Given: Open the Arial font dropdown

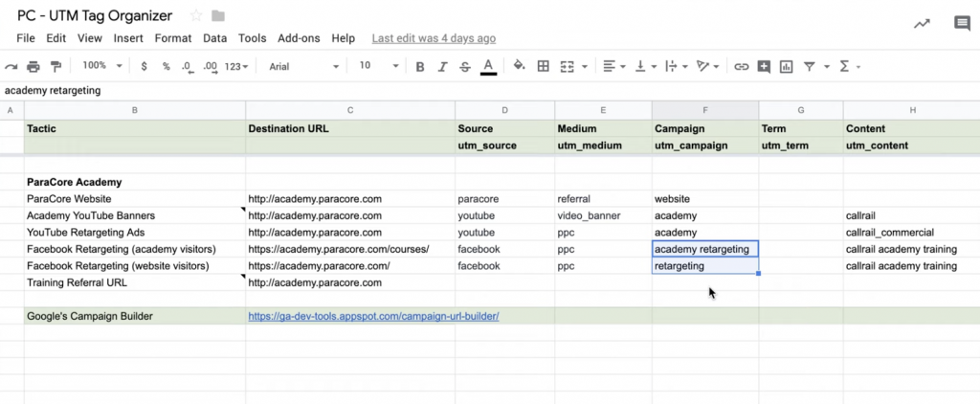Looking at the screenshot, I should click(303, 66).
